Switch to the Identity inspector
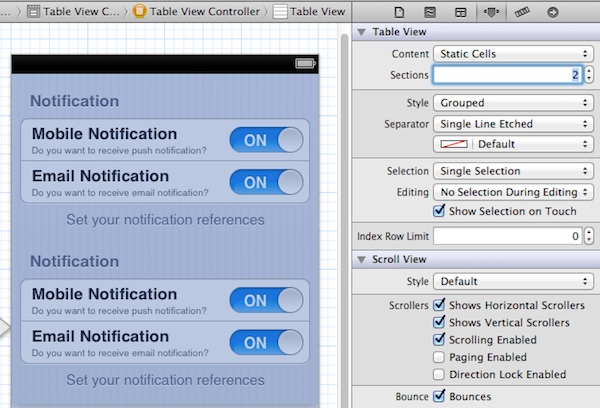 (x=459, y=11)
